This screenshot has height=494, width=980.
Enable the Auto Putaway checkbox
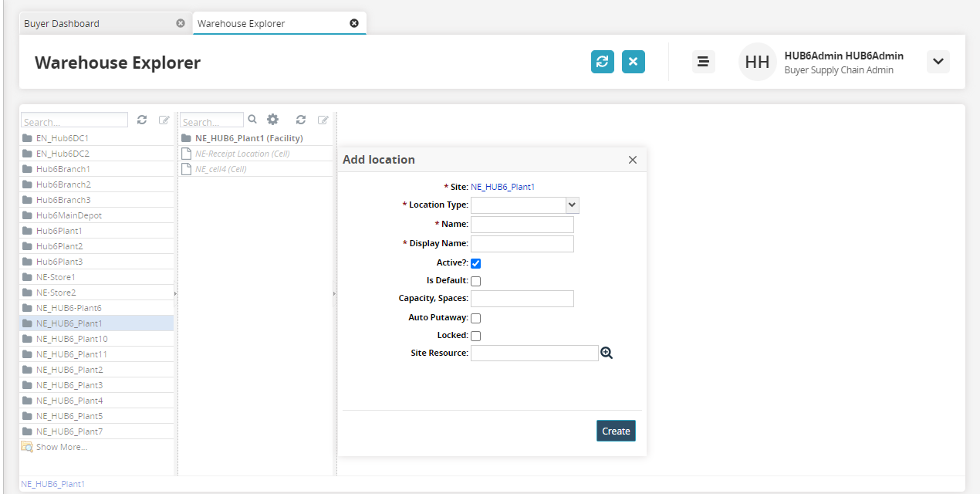click(x=476, y=318)
